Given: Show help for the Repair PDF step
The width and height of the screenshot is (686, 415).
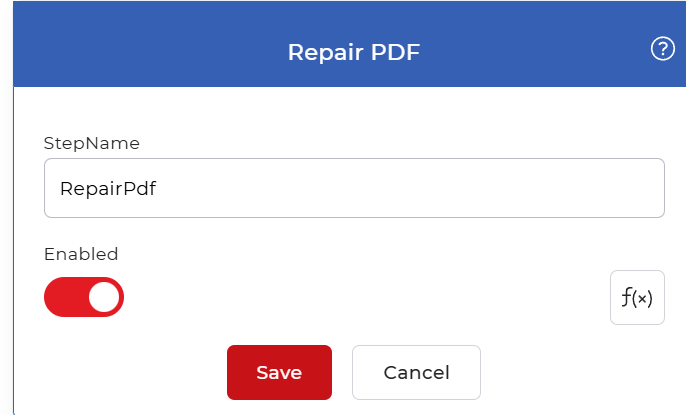Looking at the screenshot, I should tap(663, 48).
